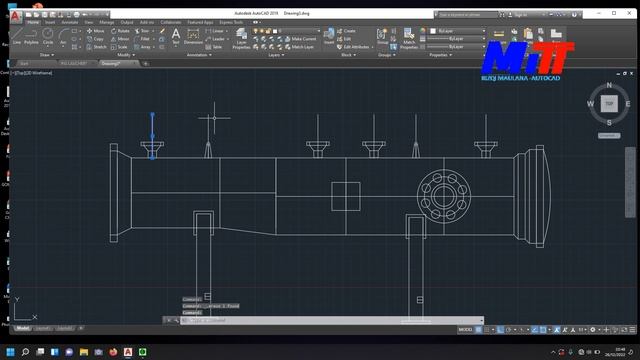Switch to the Express Tools ribbon tab

click(x=231, y=22)
